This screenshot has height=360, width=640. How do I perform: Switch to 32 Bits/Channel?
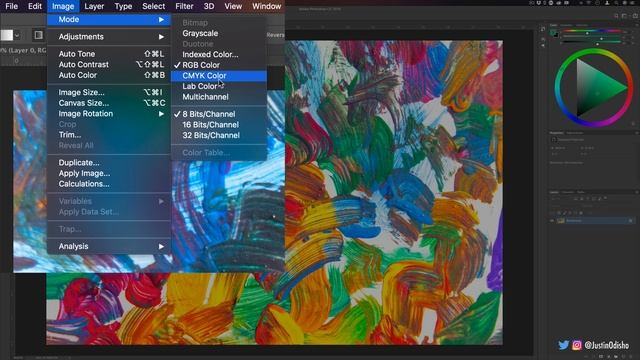pyautogui.click(x=218, y=135)
